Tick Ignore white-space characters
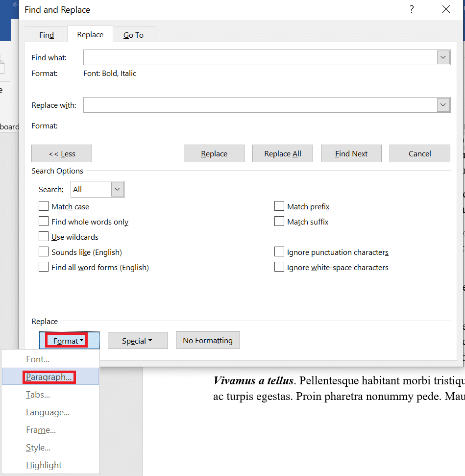 click(279, 267)
